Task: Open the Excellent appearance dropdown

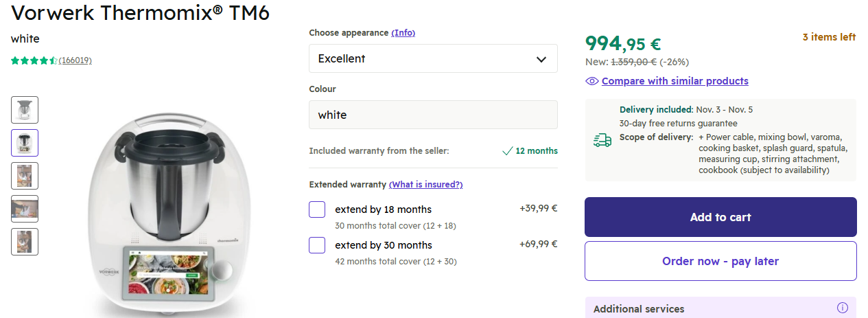Action: pos(433,58)
